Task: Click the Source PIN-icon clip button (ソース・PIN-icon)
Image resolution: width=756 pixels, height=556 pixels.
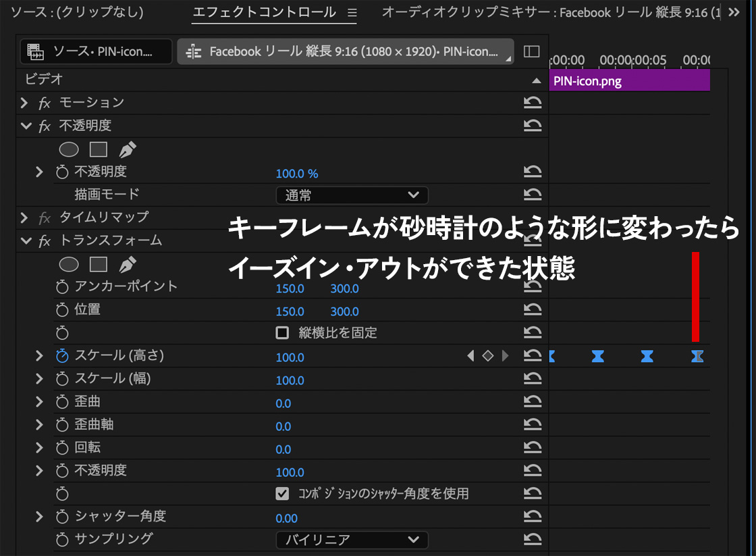Action: point(97,51)
